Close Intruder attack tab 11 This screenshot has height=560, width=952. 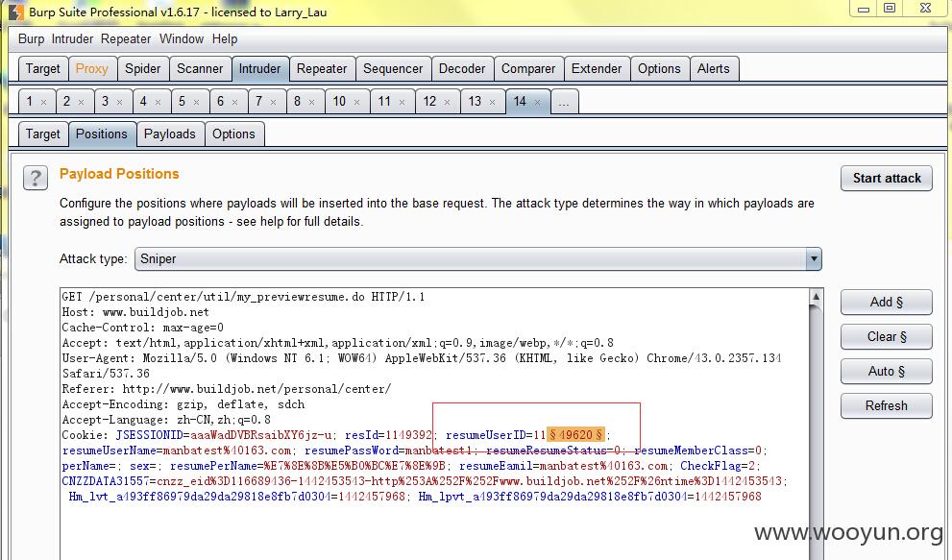click(x=402, y=102)
